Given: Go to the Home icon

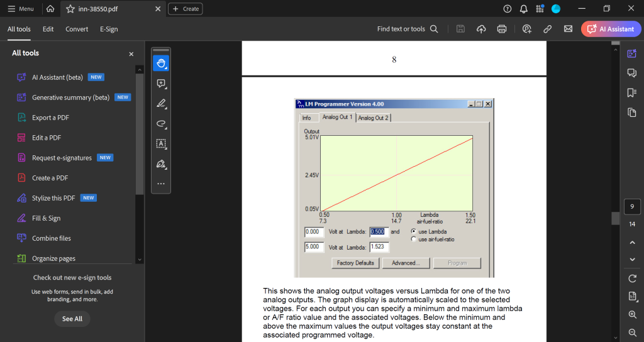Looking at the screenshot, I should point(50,9).
